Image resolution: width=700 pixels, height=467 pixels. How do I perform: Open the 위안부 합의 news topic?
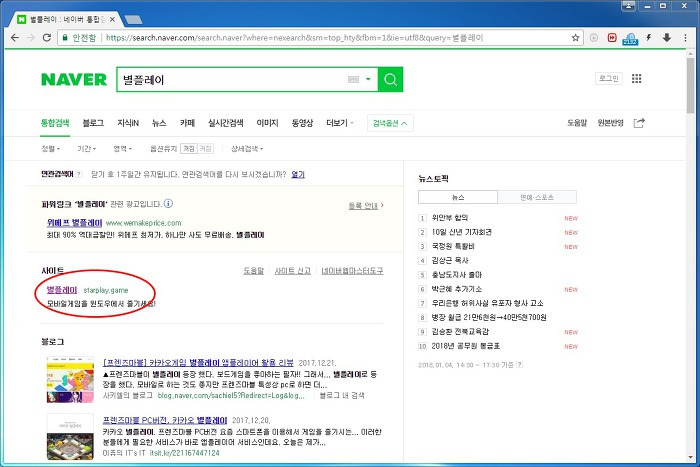450,218
